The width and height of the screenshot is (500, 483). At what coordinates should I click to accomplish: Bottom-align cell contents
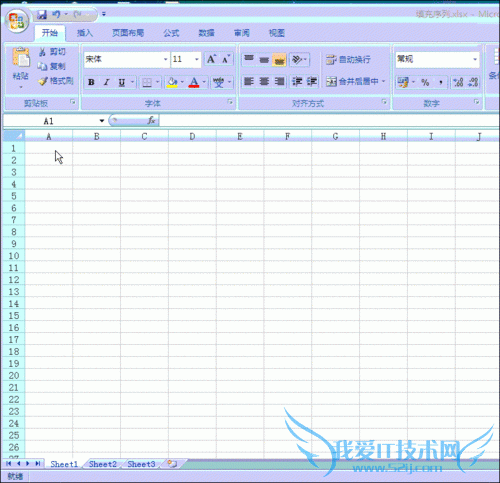point(279,59)
